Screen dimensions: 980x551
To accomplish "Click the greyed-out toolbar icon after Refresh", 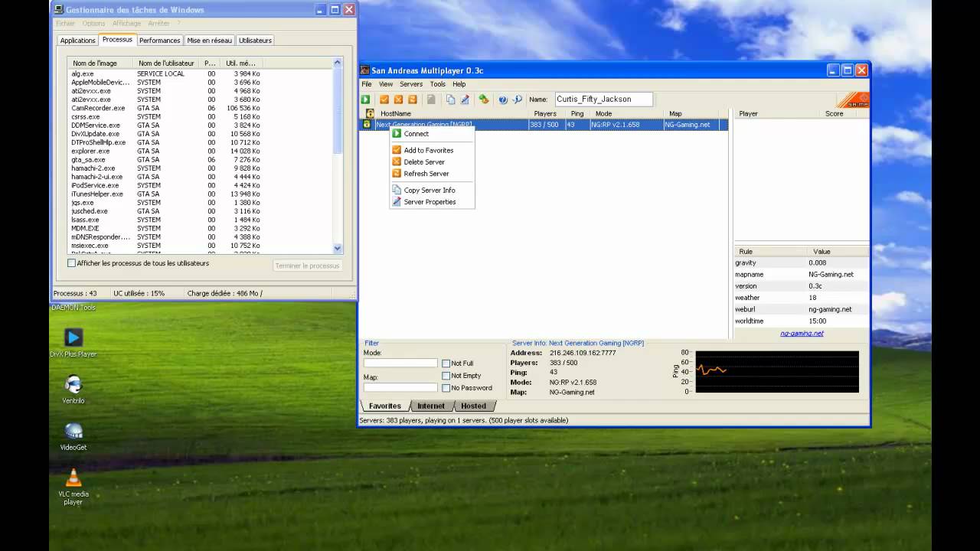I will [431, 99].
